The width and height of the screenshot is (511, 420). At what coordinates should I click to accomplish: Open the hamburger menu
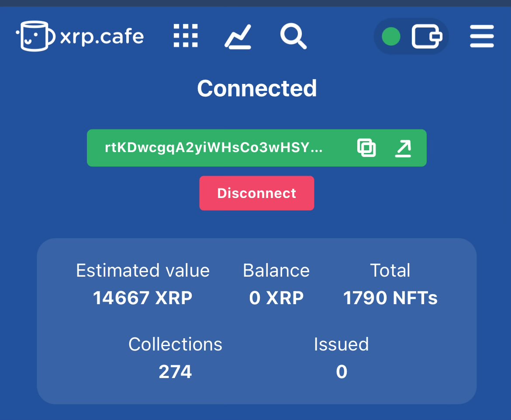coord(482,36)
